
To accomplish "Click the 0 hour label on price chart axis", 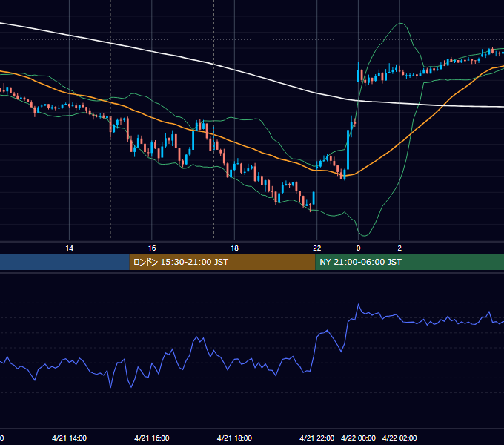I will tap(359, 248).
